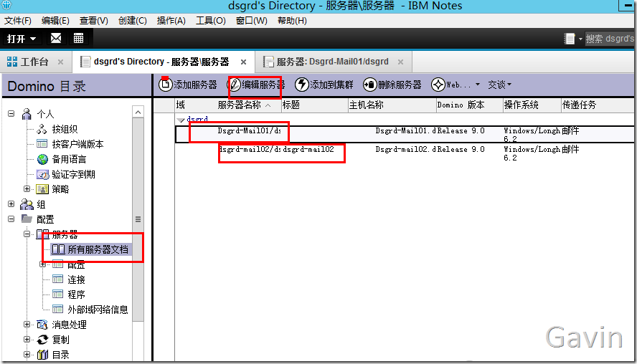Close the dsgrd's Directory tab
Image resolution: width=637 pixels, height=364 pixels.
click(x=243, y=62)
